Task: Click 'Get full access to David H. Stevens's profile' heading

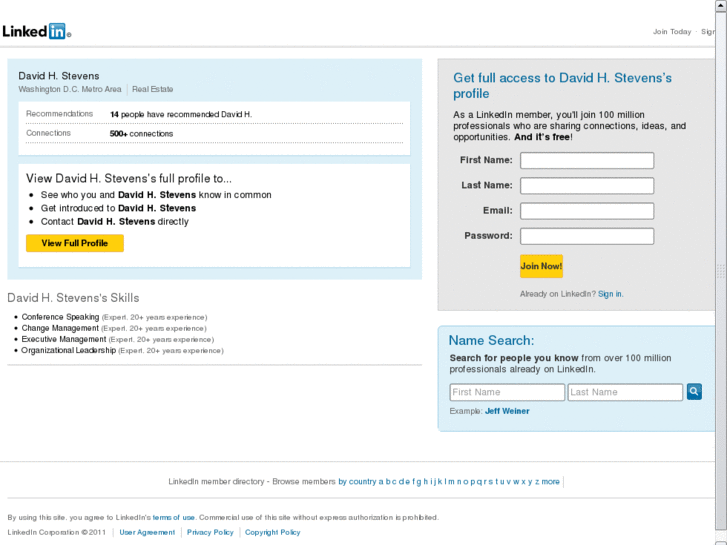Action: (x=562, y=85)
